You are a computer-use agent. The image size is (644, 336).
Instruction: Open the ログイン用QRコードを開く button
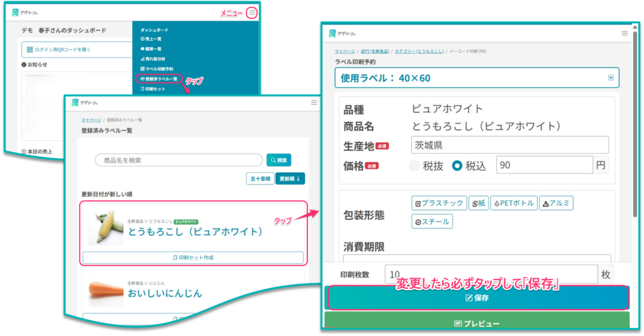coord(75,50)
